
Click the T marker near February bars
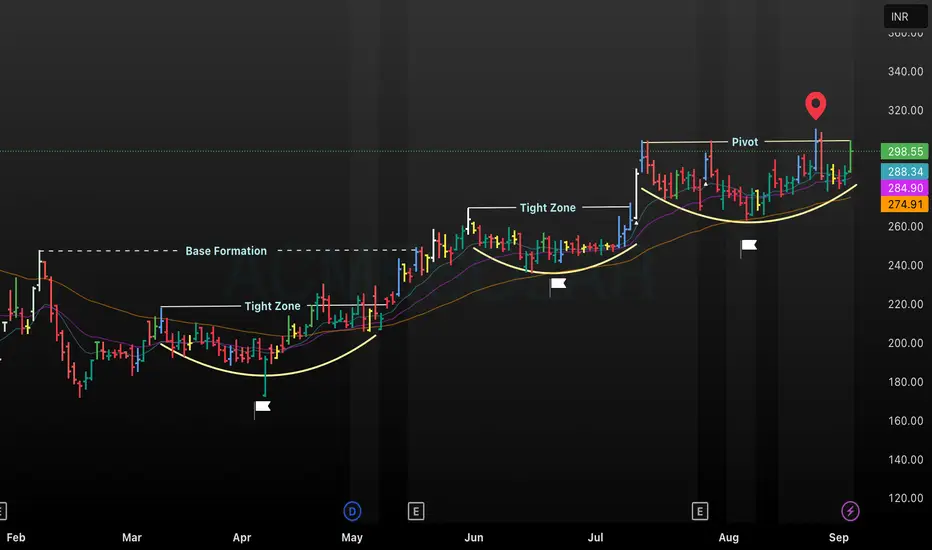pos(5,327)
